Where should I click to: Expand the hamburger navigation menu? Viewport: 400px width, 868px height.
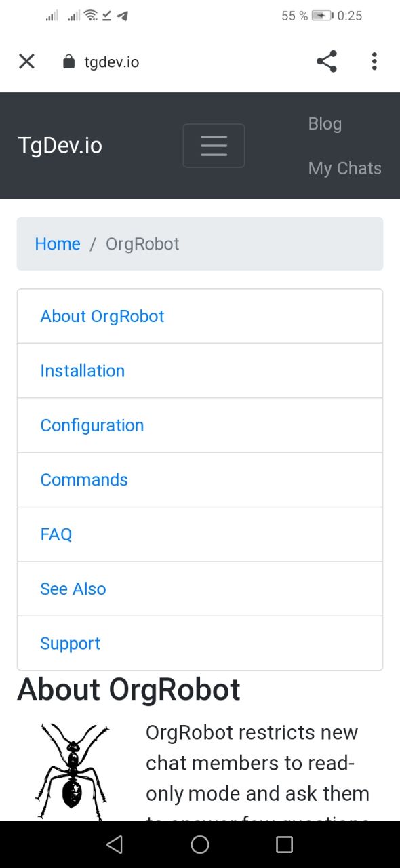click(214, 146)
